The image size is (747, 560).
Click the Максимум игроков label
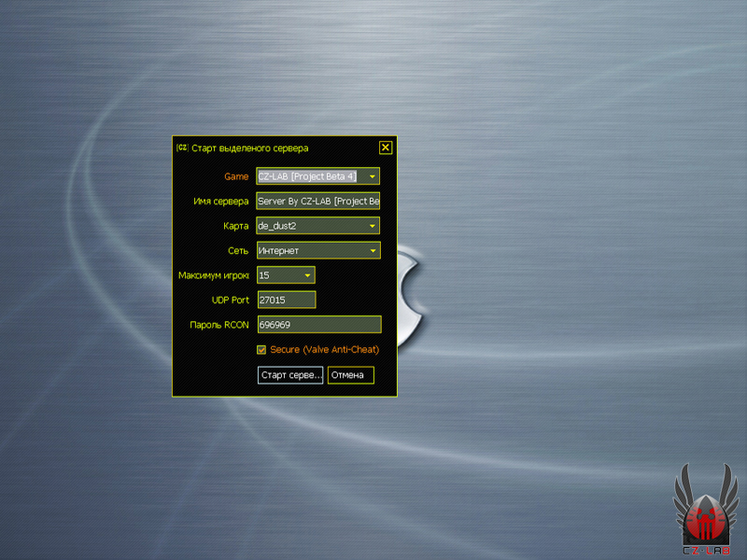point(214,275)
